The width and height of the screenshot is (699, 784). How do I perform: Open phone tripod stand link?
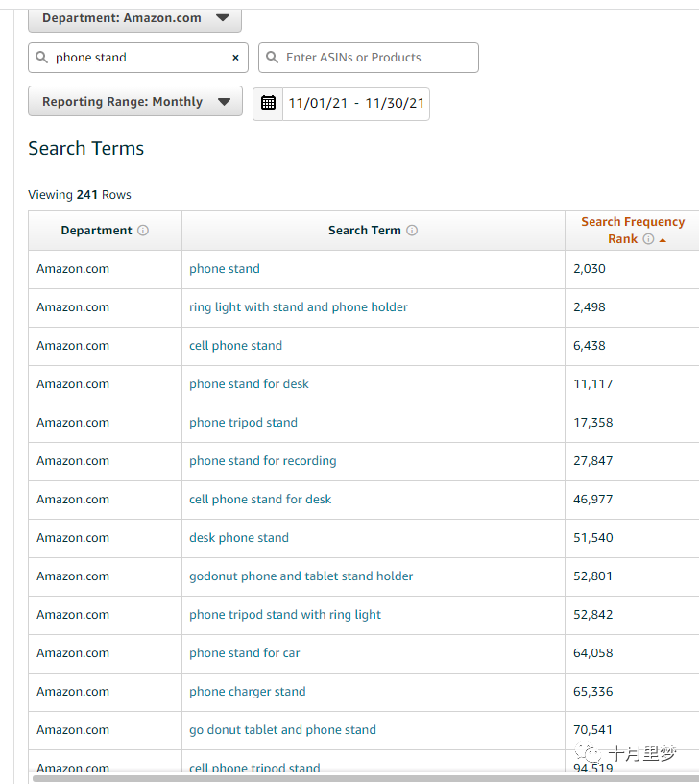pyautogui.click(x=243, y=423)
